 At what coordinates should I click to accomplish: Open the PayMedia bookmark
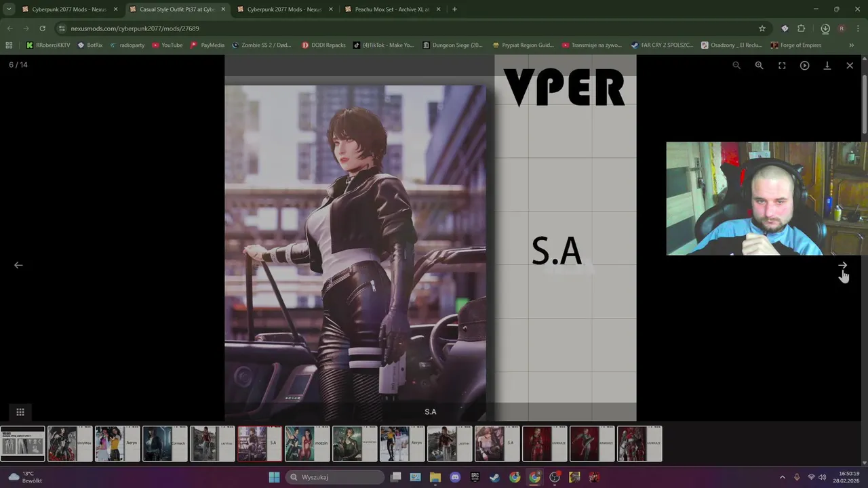point(208,45)
